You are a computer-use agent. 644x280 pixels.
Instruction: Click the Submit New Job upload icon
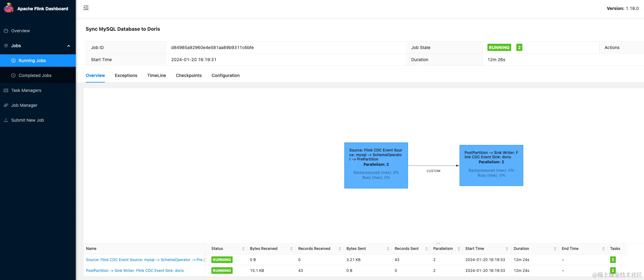(6, 120)
